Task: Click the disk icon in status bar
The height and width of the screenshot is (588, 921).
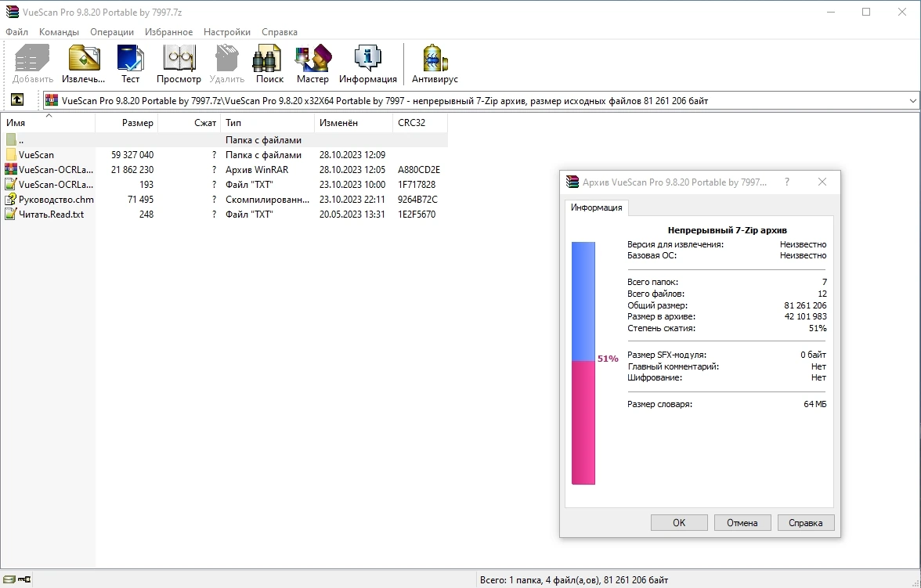Action: point(9,579)
